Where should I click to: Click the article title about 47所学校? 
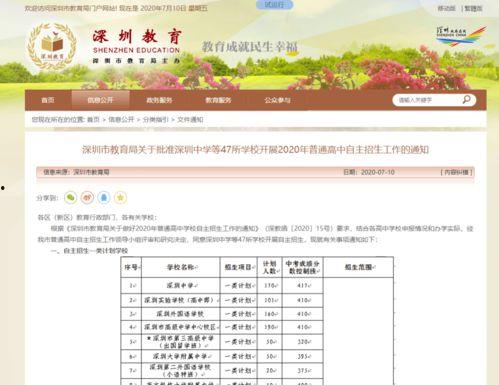pos(255,150)
